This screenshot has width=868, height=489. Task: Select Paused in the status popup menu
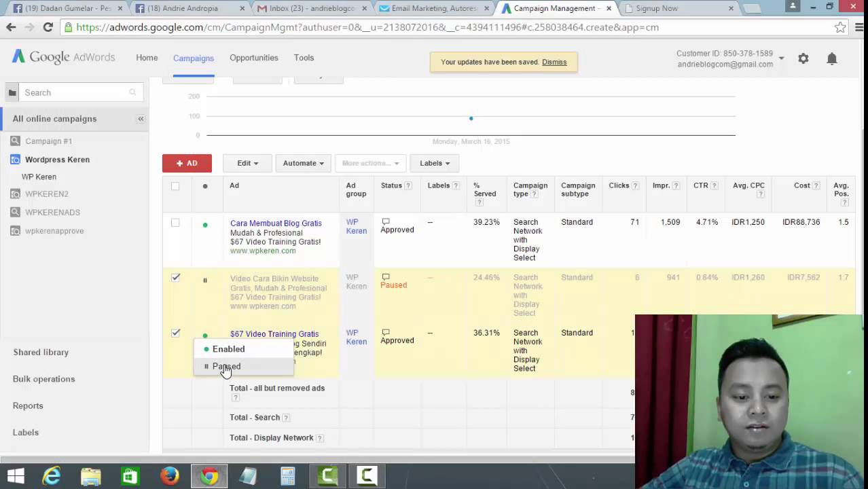pos(226,367)
